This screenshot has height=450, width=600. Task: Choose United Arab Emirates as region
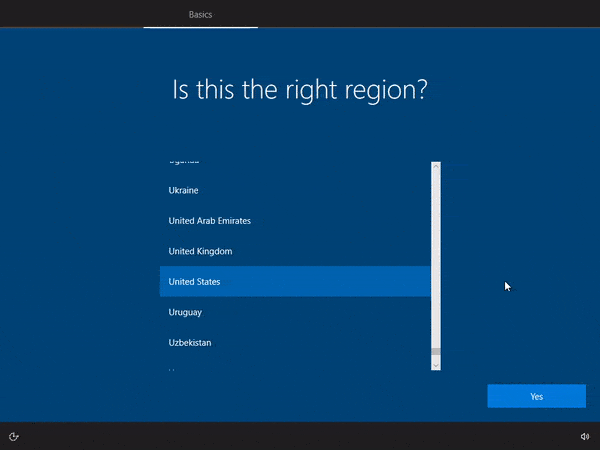209,221
